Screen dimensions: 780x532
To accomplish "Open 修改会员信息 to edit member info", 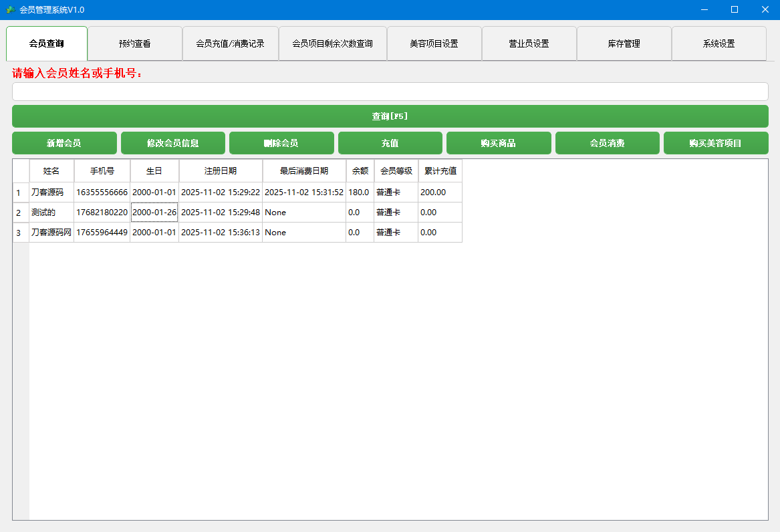I will pyautogui.click(x=172, y=142).
